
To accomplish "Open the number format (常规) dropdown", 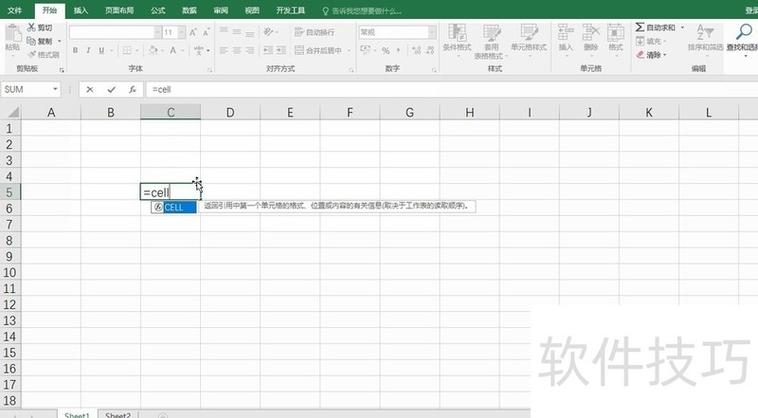I will click(x=433, y=32).
